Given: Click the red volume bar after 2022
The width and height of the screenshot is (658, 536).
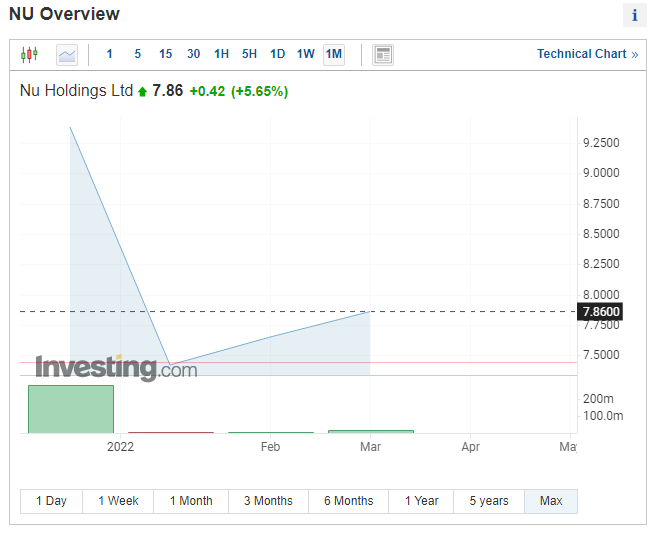Looking at the screenshot, I should click(x=171, y=432).
